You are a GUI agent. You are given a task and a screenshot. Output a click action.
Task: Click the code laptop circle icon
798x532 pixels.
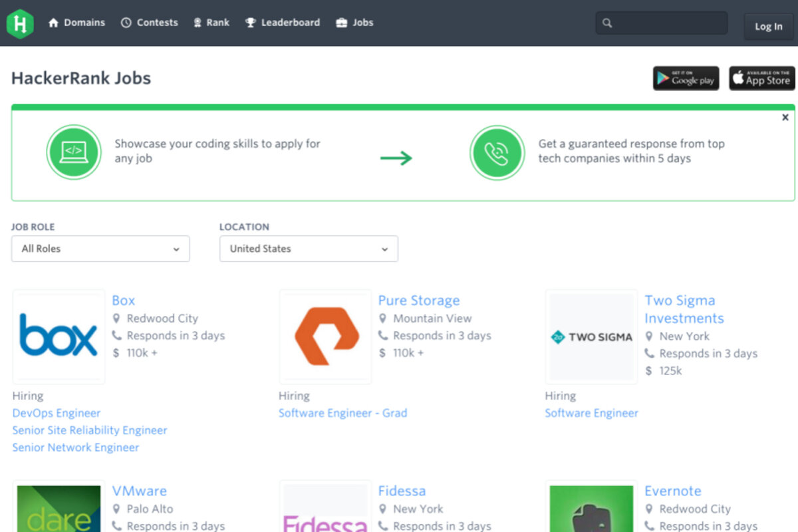(74, 152)
